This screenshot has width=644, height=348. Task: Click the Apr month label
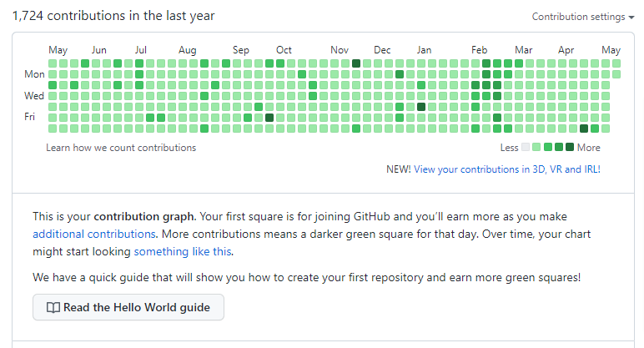pos(566,50)
